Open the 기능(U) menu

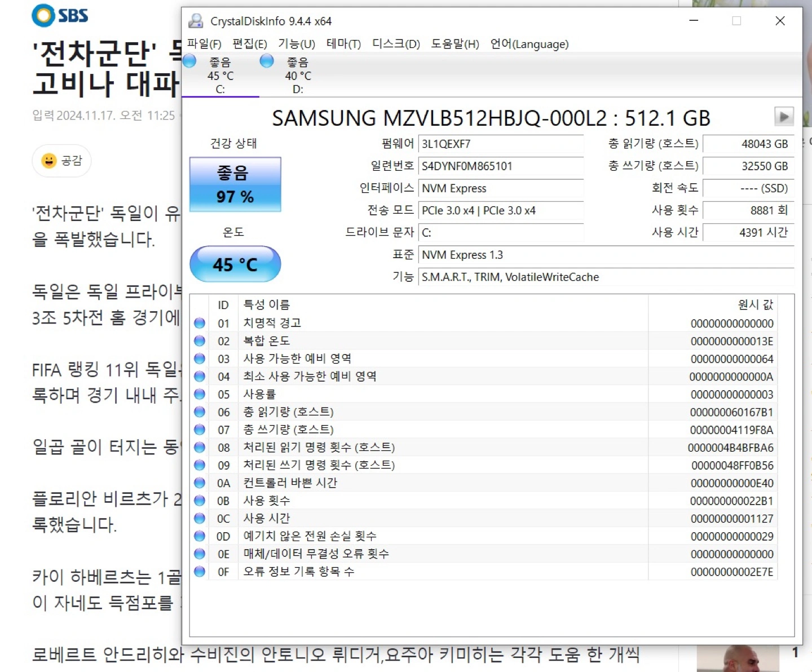click(297, 44)
